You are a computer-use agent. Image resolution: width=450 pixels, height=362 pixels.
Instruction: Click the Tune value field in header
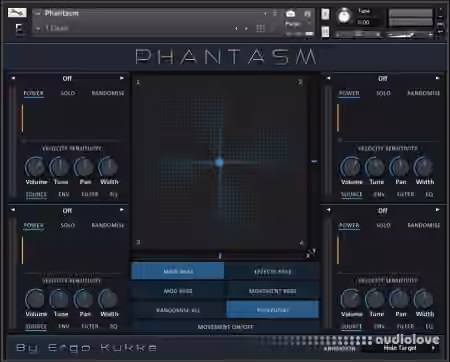[x=364, y=23]
